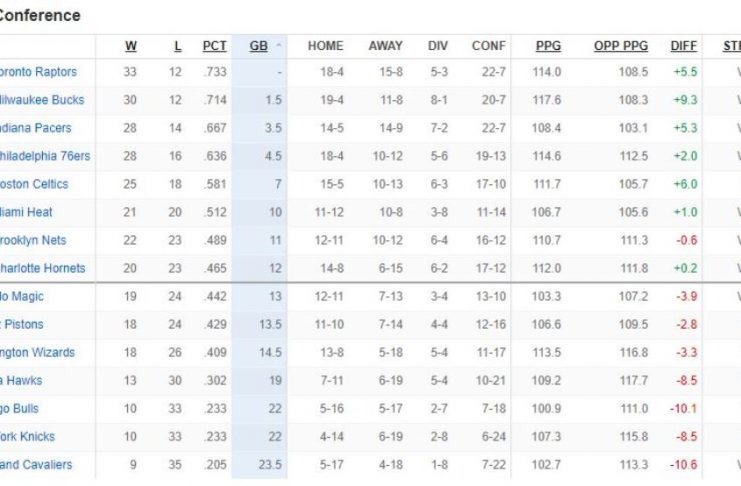
Task: Sort by the AWAY record column
Action: [x=385, y=46]
